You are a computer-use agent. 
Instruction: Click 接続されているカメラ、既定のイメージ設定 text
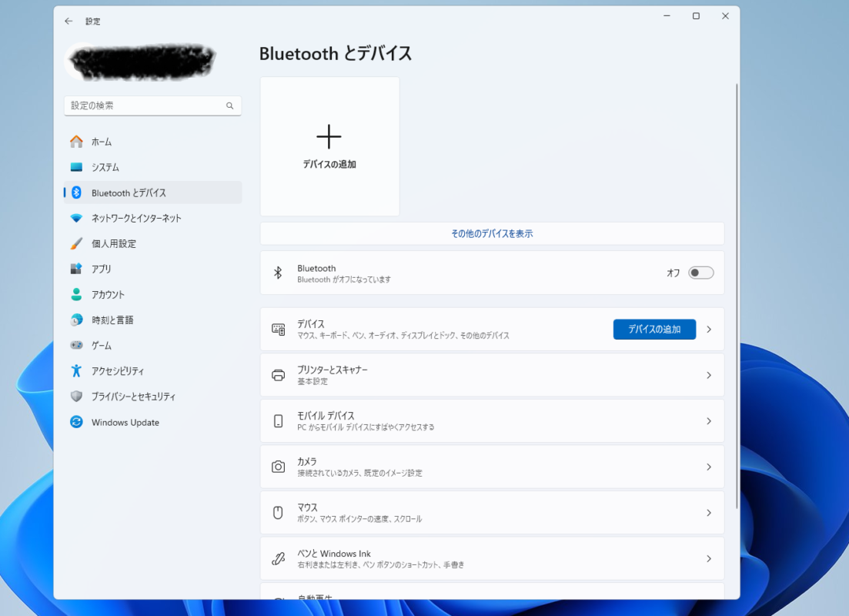[x=359, y=473]
